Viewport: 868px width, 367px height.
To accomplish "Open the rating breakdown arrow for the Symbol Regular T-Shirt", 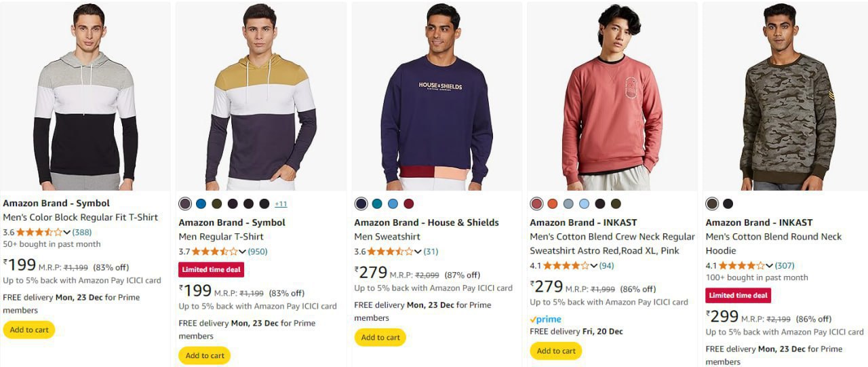I will tap(242, 252).
